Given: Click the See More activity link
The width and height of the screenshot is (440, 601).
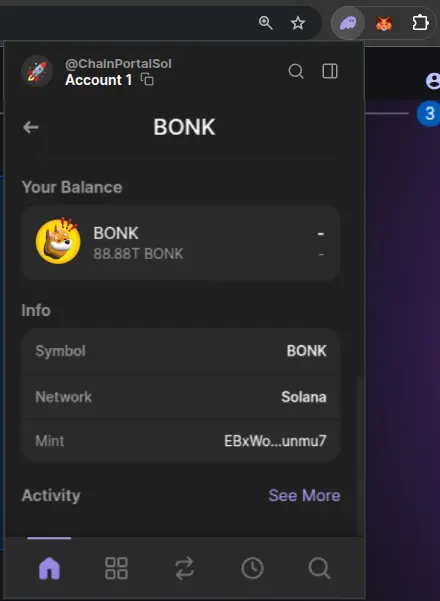Looking at the screenshot, I should click(304, 495).
